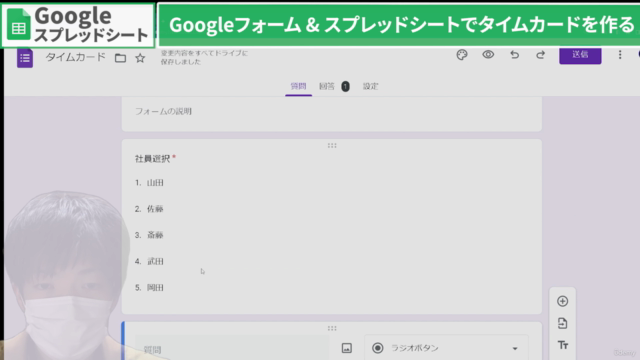
Task: Click option 3. 斎藤
Action: [149, 235]
